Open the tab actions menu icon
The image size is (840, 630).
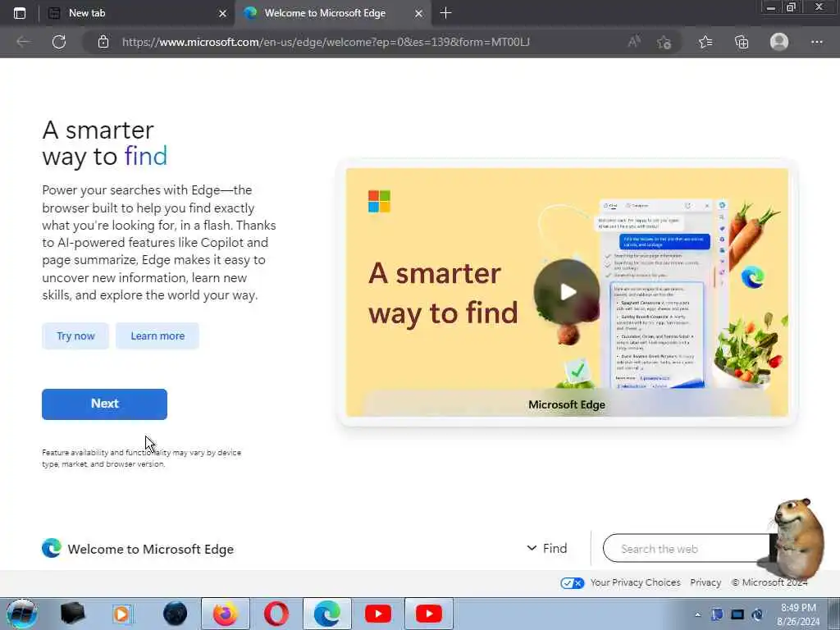pos(20,13)
